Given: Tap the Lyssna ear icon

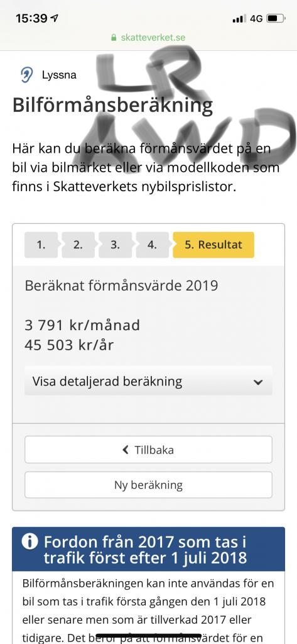Looking at the screenshot, I should (26, 75).
